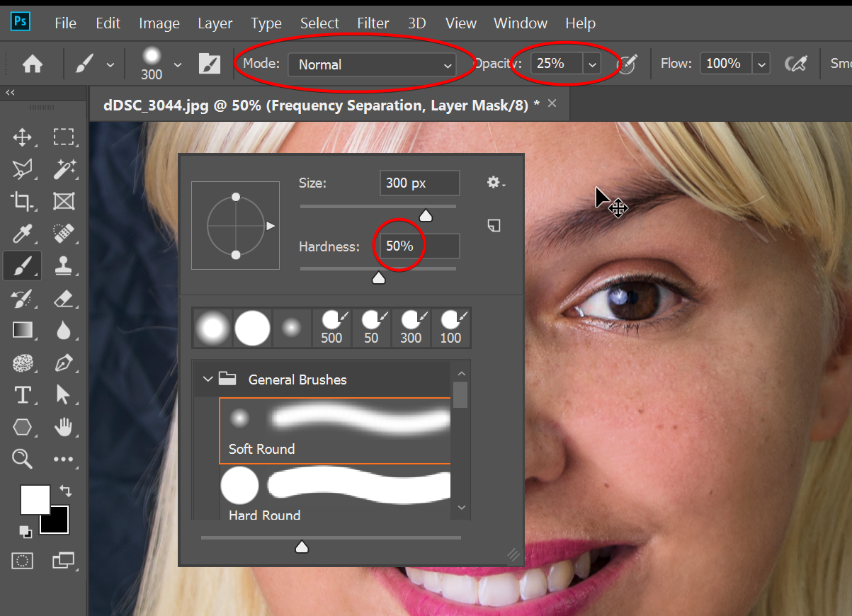
Task: Create new preset from this brush
Action: click(x=494, y=225)
